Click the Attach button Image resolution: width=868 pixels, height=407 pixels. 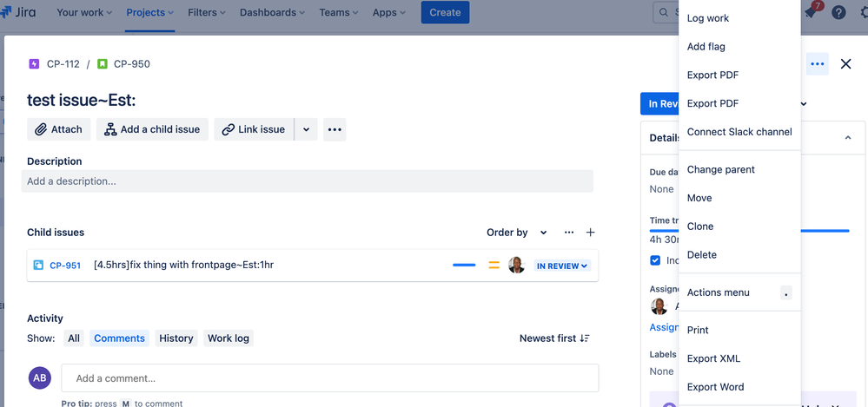(x=59, y=129)
